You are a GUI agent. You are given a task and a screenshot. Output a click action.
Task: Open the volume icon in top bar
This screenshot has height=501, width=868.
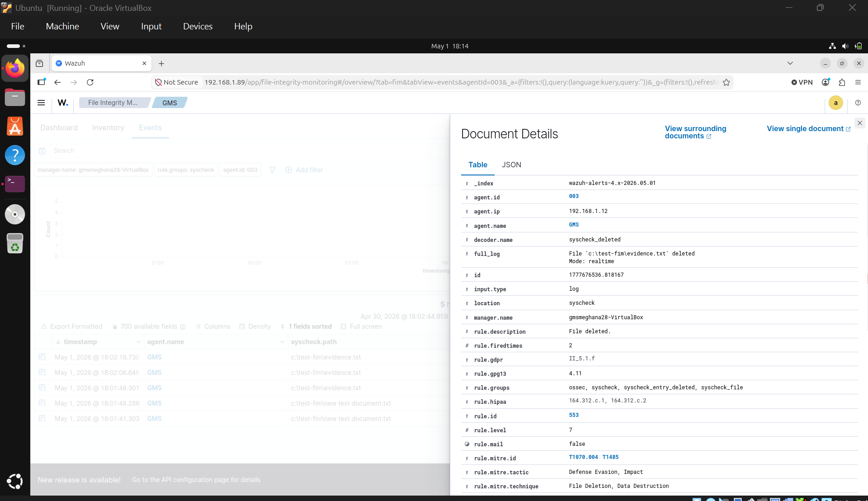point(845,46)
